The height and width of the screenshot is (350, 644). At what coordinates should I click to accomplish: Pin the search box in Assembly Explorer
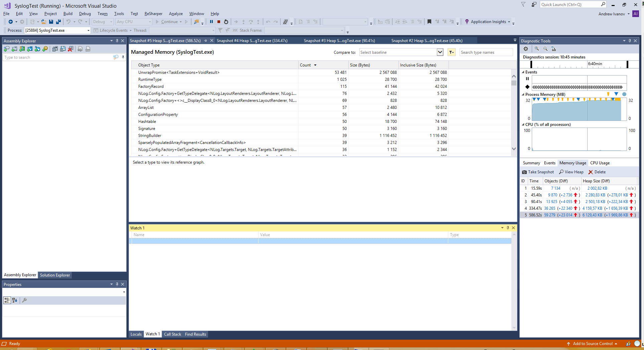[x=123, y=57]
